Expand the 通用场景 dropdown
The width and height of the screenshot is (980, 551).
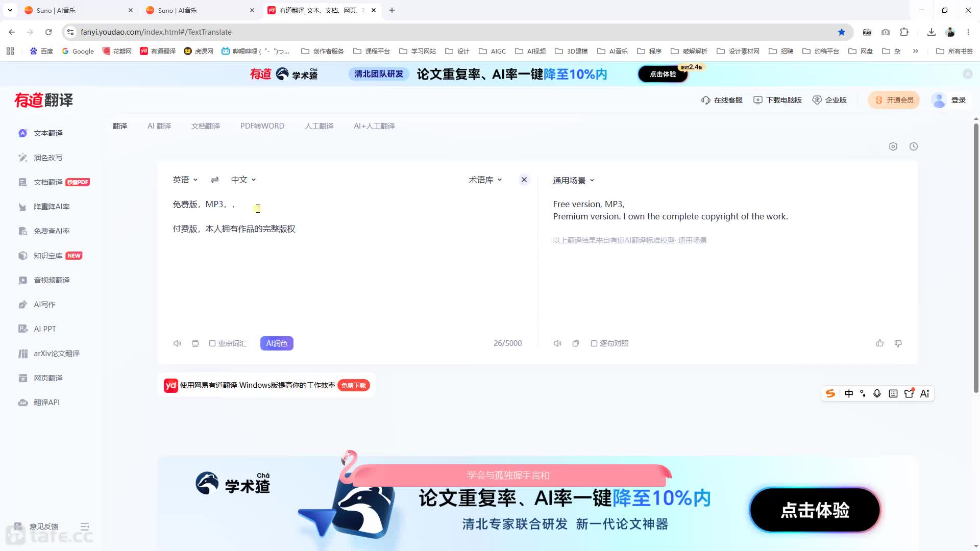[x=574, y=180]
